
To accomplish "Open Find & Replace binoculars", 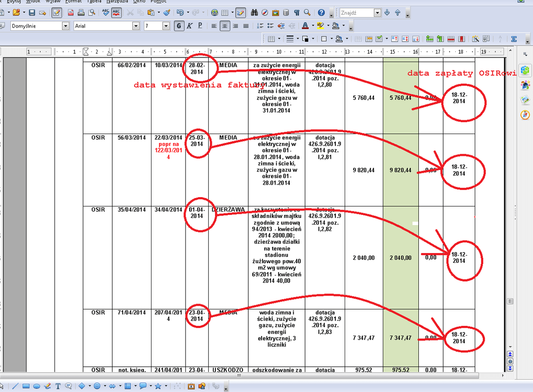I will 255,12.
